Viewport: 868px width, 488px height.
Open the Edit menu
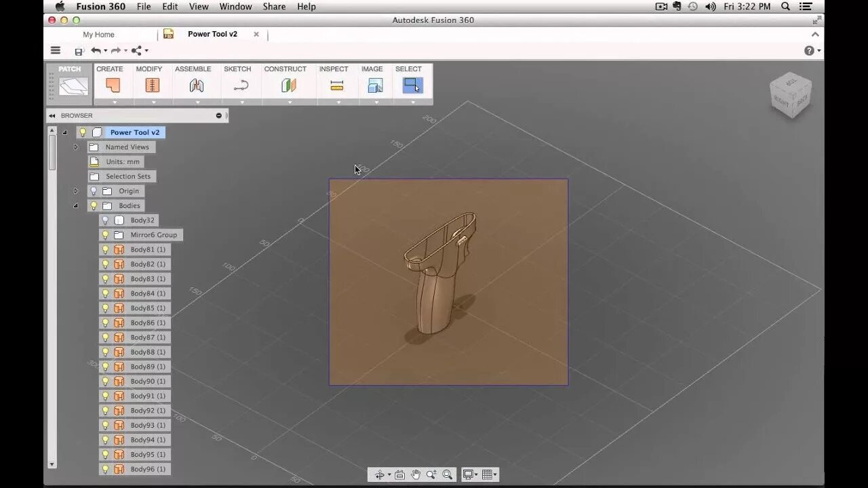pos(170,7)
